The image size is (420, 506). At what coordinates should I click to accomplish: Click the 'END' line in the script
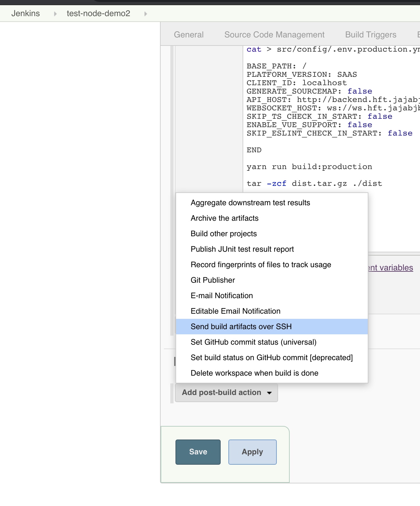point(254,150)
